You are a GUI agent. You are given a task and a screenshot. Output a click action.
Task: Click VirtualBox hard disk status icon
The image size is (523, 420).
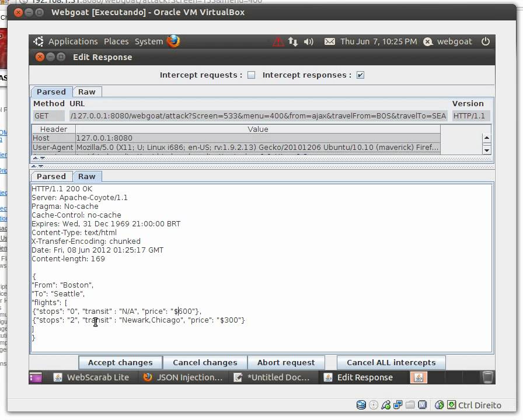(361, 405)
